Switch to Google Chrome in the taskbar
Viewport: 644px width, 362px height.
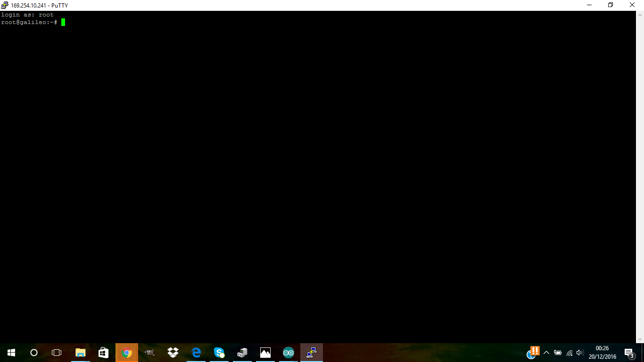[x=126, y=353]
